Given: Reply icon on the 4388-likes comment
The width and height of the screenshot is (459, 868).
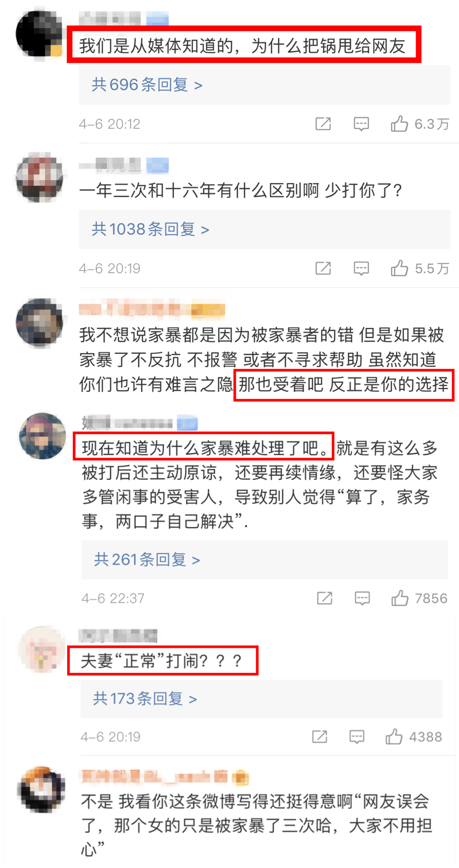Looking at the screenshot, I should [x=357, y=737].
